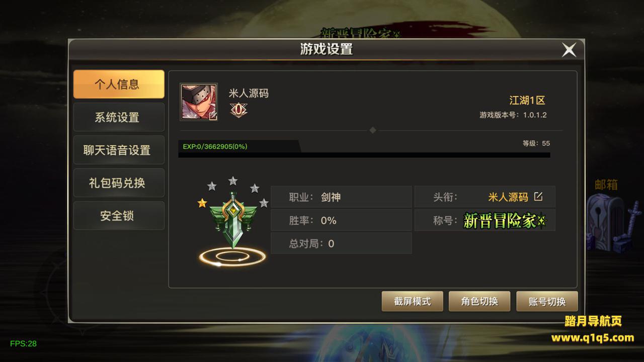Click the player avatar portrait

(199, 102)
